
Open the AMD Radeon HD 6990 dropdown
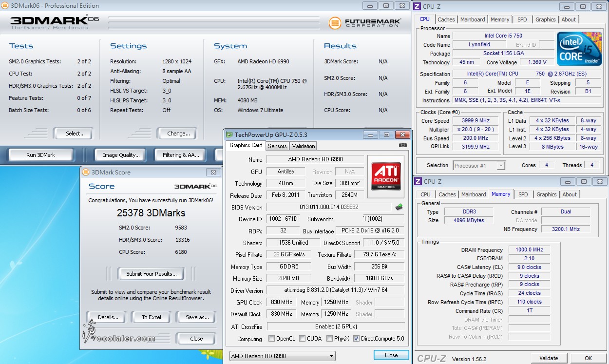[x=283, y=356]
